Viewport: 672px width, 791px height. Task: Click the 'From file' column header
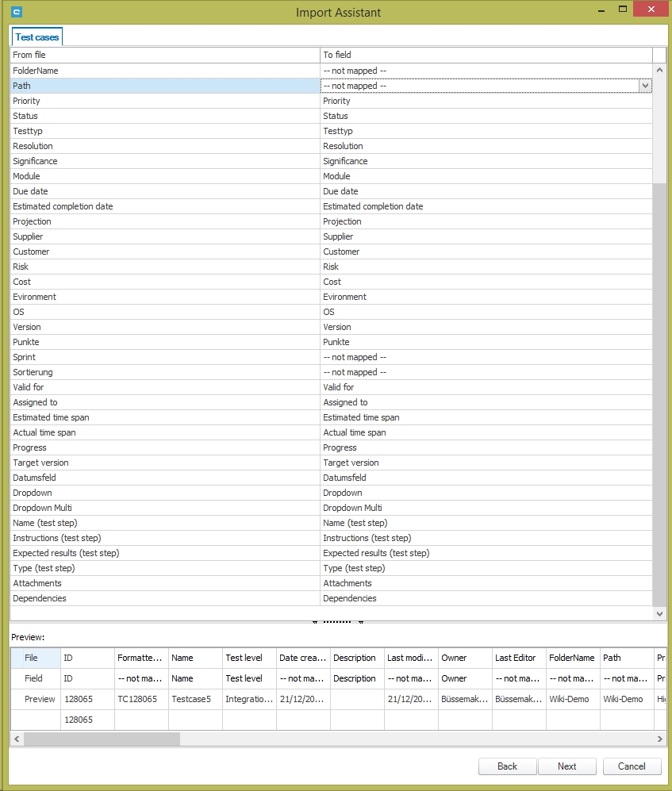(164, 55)
